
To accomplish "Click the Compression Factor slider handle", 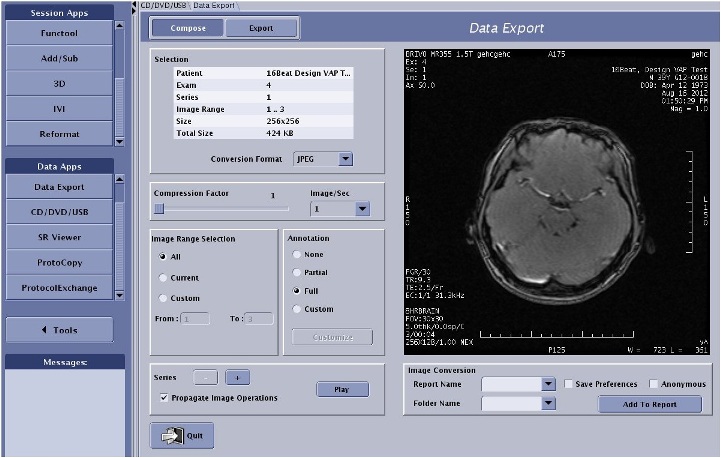I will click(x=159, y=209).
